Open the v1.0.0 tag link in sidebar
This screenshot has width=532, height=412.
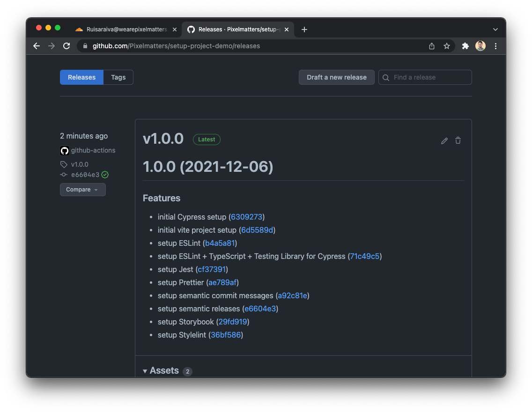80,164
